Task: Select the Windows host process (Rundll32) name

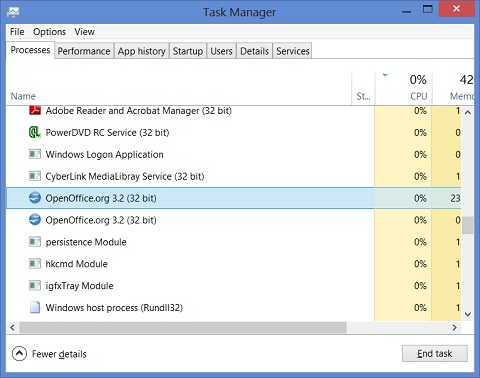Action: [x=114, y=307]
